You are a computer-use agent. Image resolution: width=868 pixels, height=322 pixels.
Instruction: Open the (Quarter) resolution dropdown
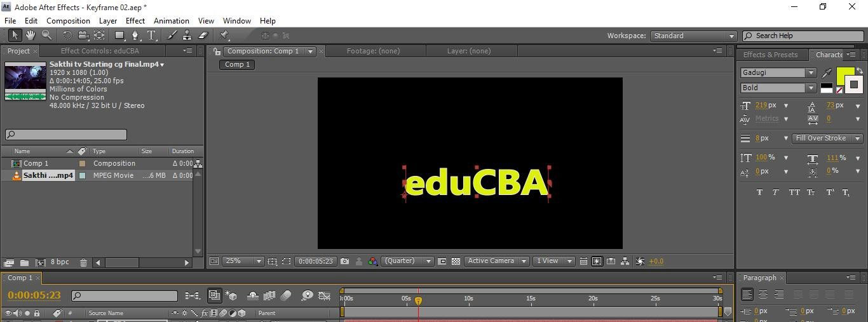pyautogui.click(x=407, y=261)
